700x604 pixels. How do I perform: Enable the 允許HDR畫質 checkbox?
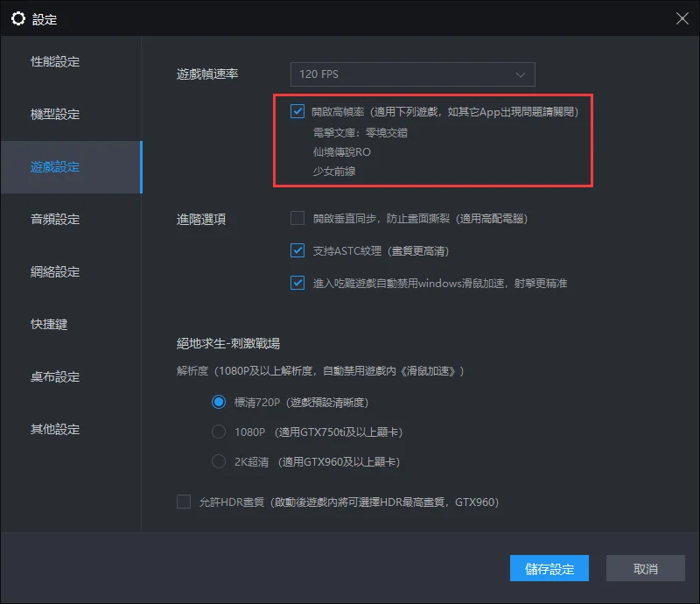pyautogui.click(x=184, y=502)
